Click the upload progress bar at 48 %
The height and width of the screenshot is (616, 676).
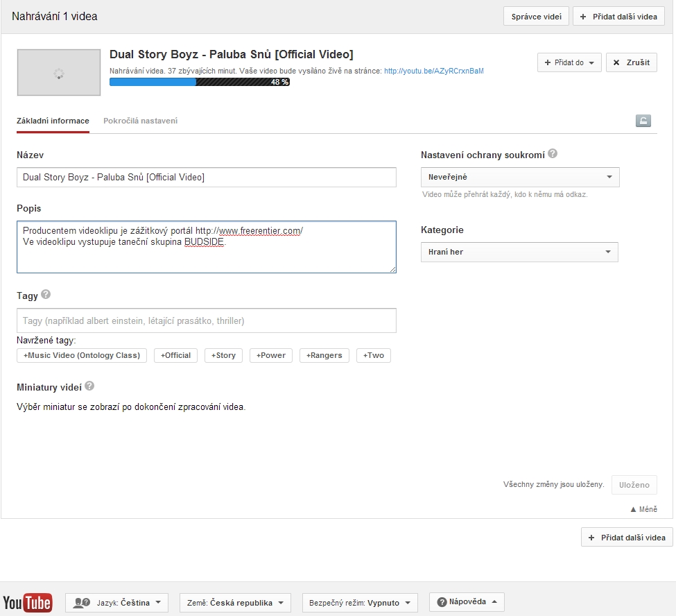200,82
